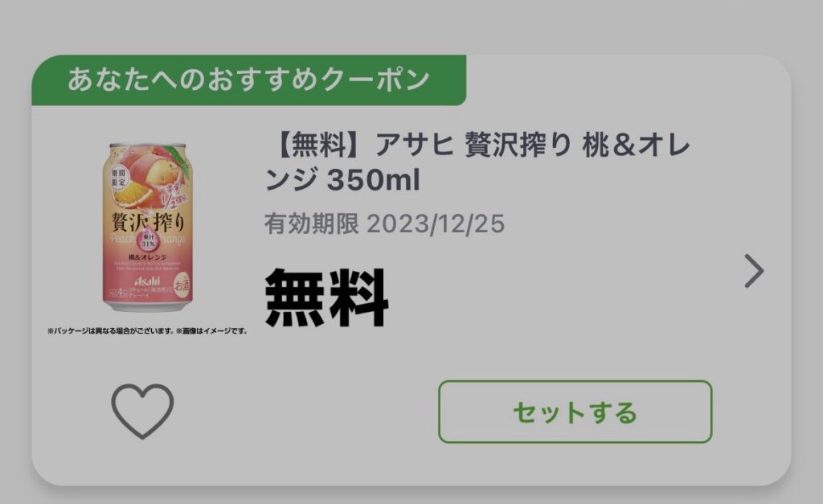The height and width of the screenshot is (504, 823).
Task: Click the セットする button
Action: (575, 412)
